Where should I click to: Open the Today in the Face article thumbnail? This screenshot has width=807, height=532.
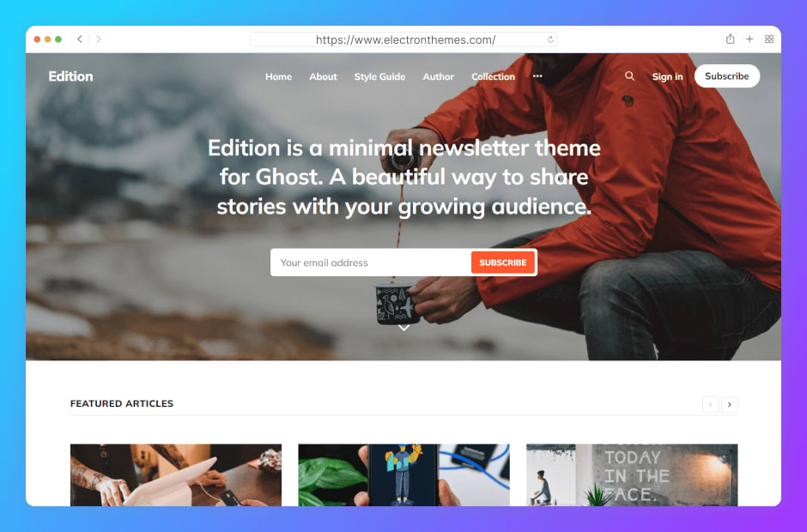632,475
